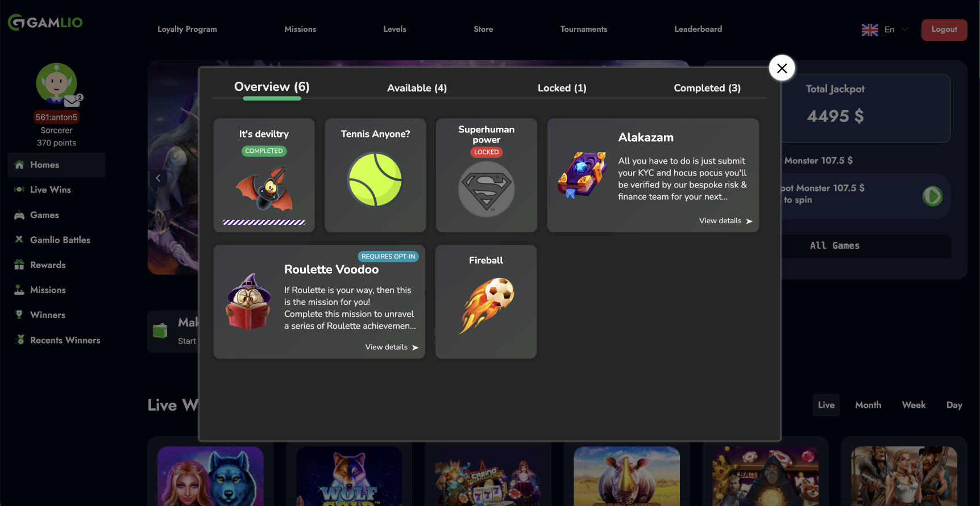Select the Month live wins filter
Screen dimensions: 980x506
coord(868,405)
